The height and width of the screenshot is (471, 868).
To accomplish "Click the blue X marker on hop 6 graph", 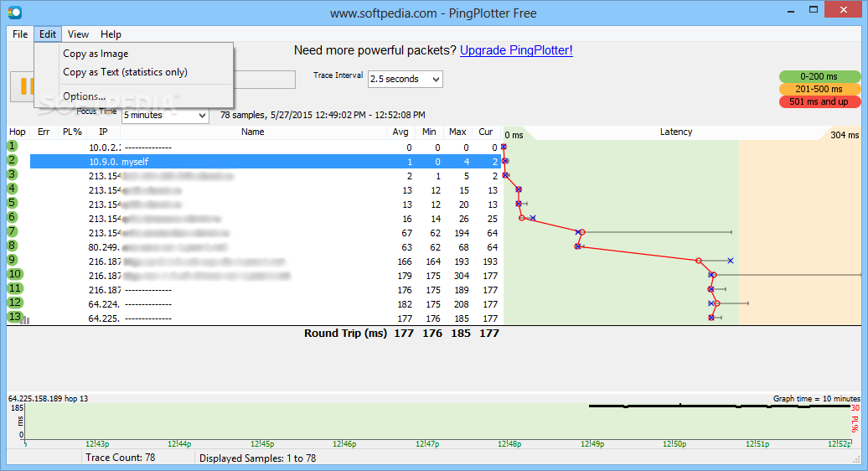I will [533, 218].
